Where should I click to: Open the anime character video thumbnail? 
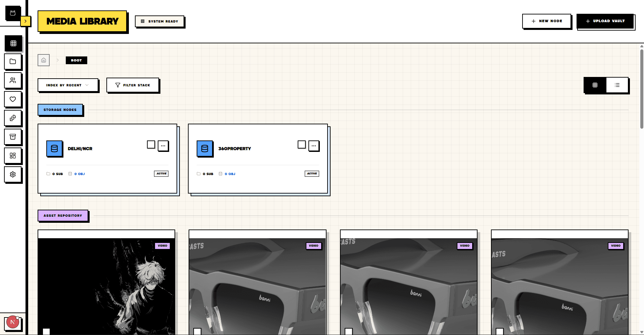coord(106,287)
